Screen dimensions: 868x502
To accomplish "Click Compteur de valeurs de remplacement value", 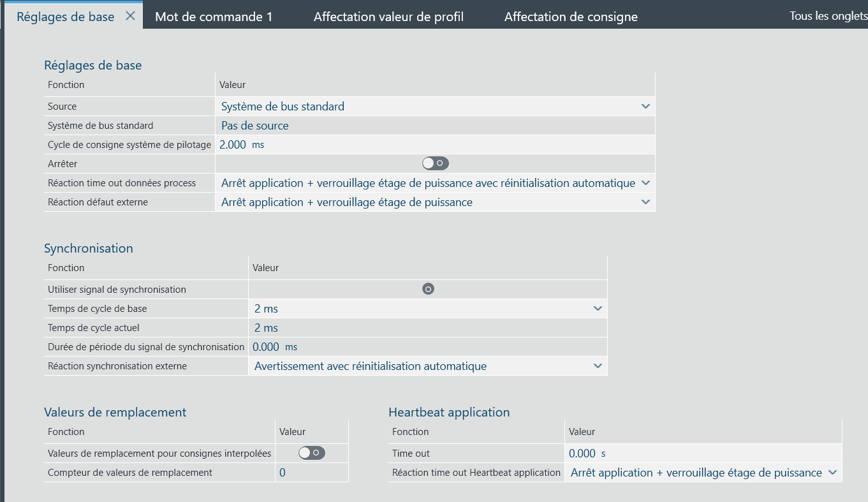I will tap(283, 473).
